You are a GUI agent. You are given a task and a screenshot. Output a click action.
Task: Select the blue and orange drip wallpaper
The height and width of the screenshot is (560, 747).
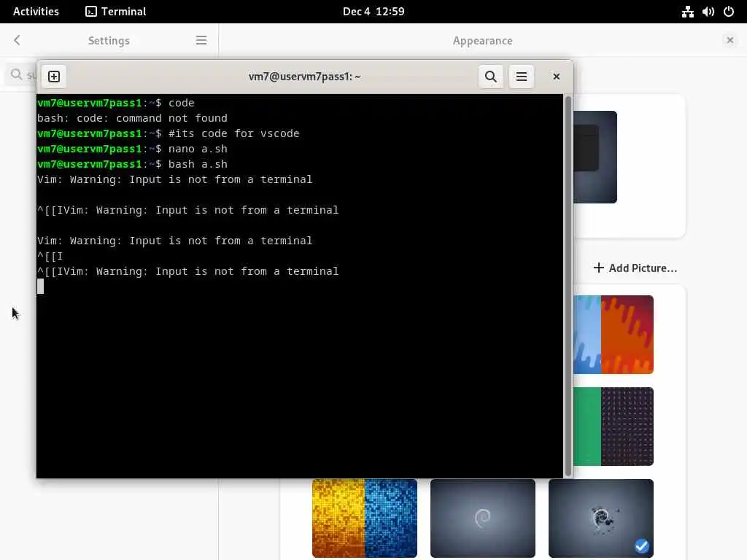613,334
